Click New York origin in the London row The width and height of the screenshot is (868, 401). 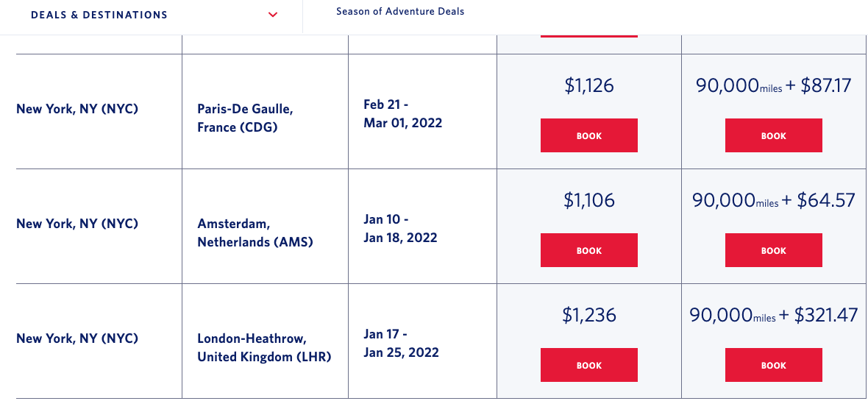pyautogui.click(x=77, y=338)
